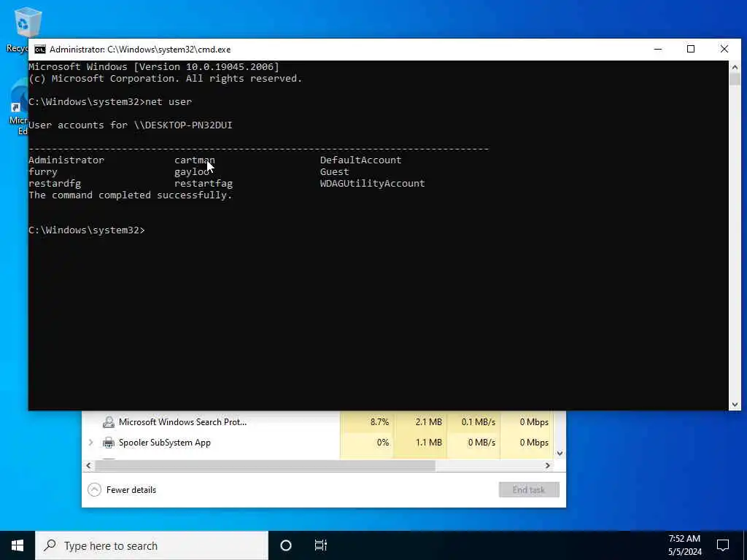The width and height of the screenshot is (747, 560).
Task: Click the 'cartman' account name
Action: point(195,160)
